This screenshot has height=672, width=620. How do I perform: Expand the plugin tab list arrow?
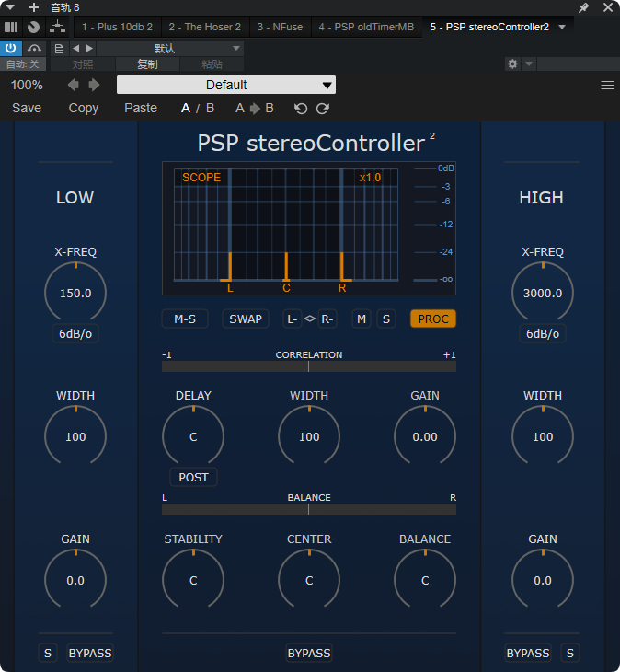pos(562,27)
